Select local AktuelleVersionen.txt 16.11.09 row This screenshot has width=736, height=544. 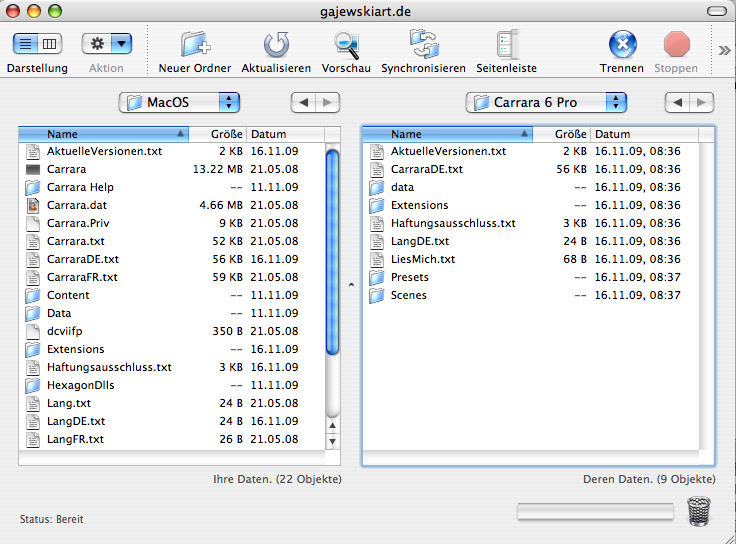[x=172, y=151]
